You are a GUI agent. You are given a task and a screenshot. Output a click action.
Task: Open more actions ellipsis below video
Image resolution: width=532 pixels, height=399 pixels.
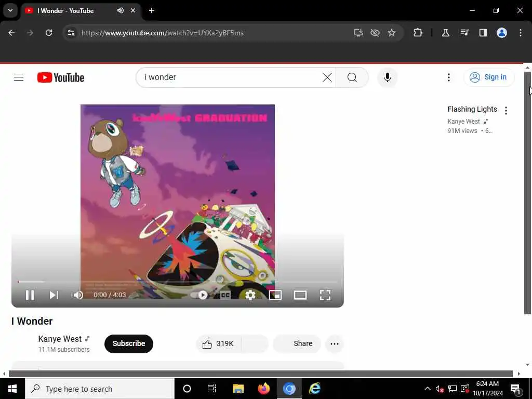tap(334, 344)
